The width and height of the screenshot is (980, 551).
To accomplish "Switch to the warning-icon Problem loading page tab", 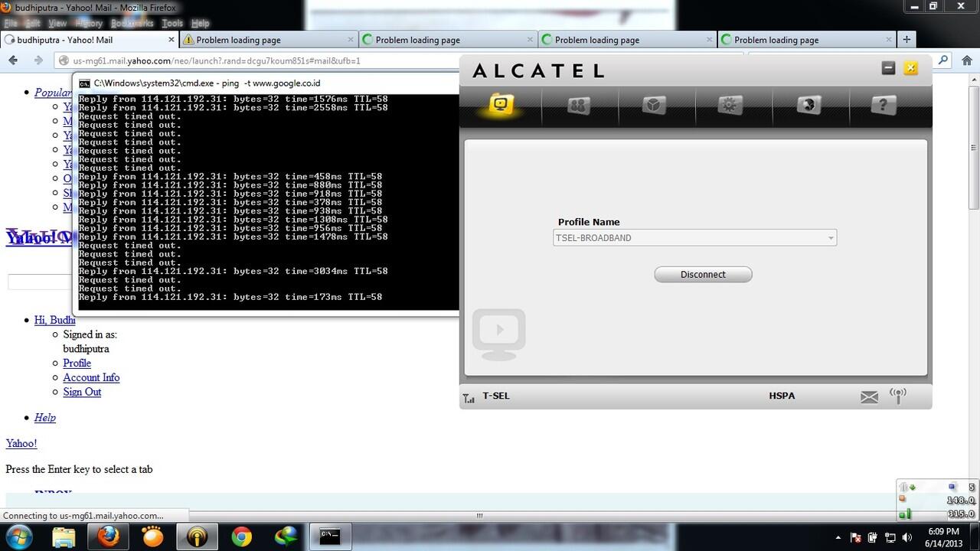I will 269,40.
